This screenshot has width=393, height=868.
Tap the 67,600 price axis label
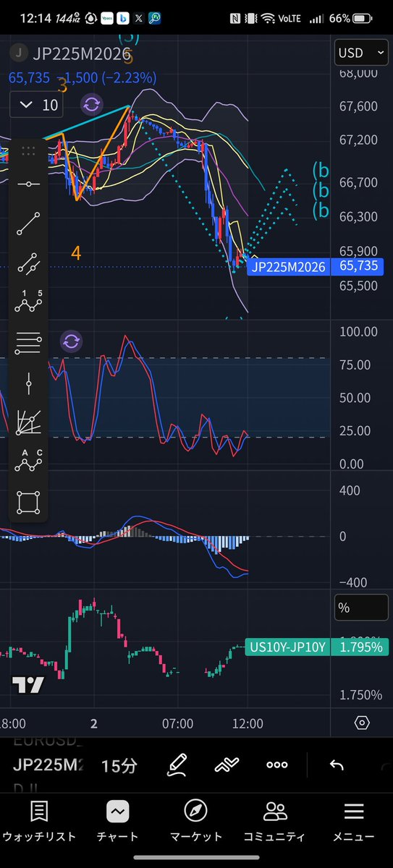coord(358,106)
